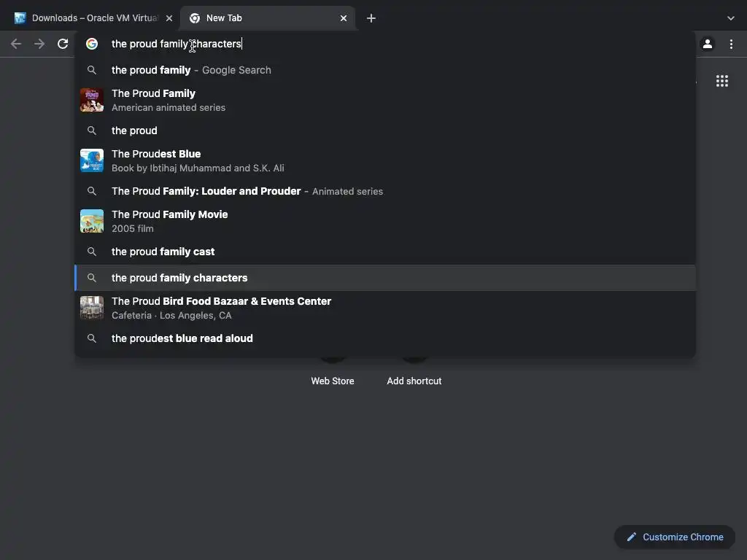The width and height of the screenshot is (747, 560).
Task: Choose 'the proud family characters' suggestion
Action: (x=179, y=278)
